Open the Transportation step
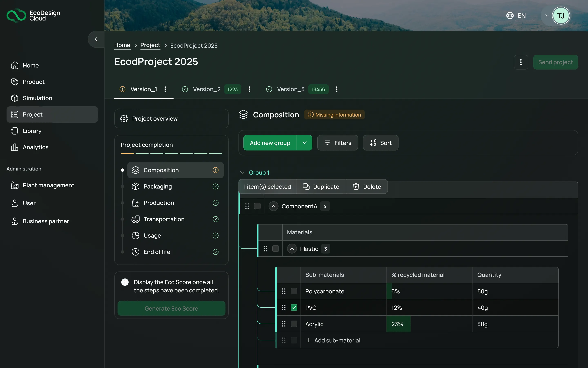The image size is (588, 368). 175,219
